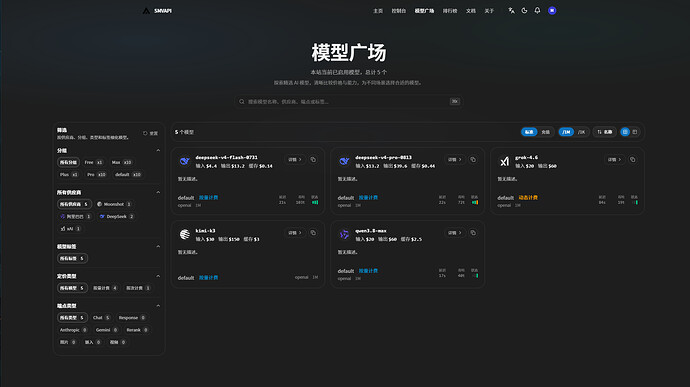Collapse the model tags section chevron
The width and height of the screenshot is (690, 387).
tap(158, 247)
